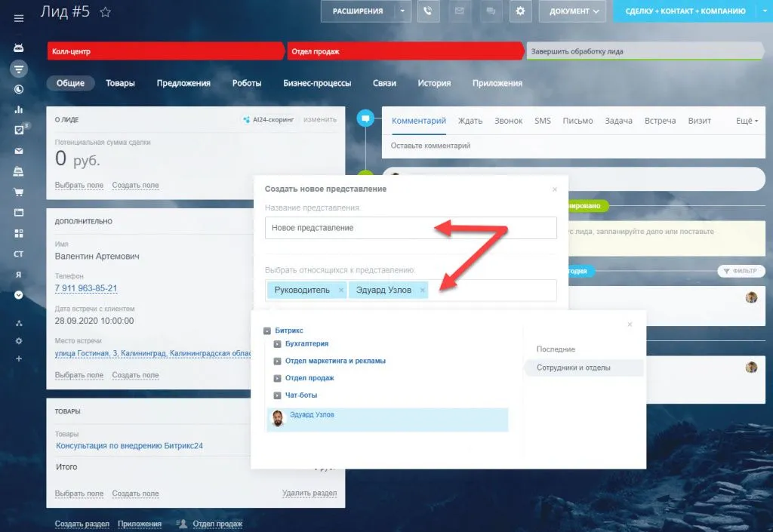Remove the Руководитель tag from the selection

pos(340,290)
